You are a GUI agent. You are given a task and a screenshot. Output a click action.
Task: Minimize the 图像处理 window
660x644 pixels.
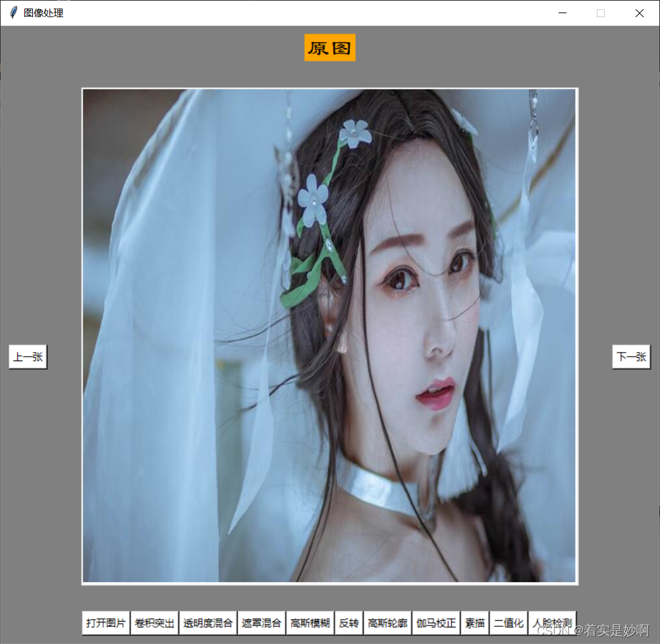562,13
